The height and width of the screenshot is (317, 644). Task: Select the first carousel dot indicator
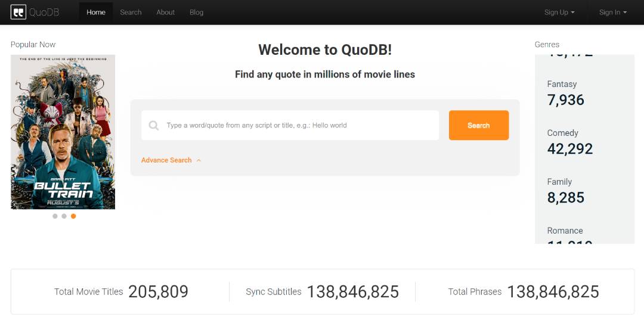55,216
